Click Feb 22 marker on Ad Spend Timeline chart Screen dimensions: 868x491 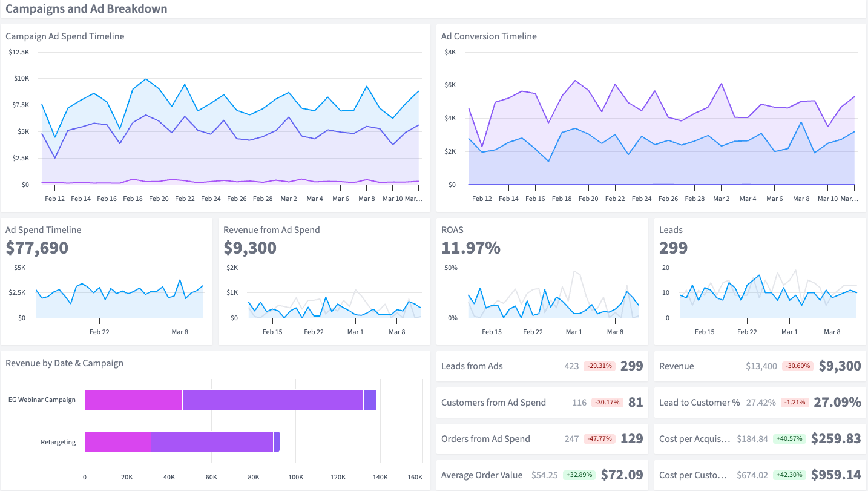pyautogui.click(x=99, y=332)
